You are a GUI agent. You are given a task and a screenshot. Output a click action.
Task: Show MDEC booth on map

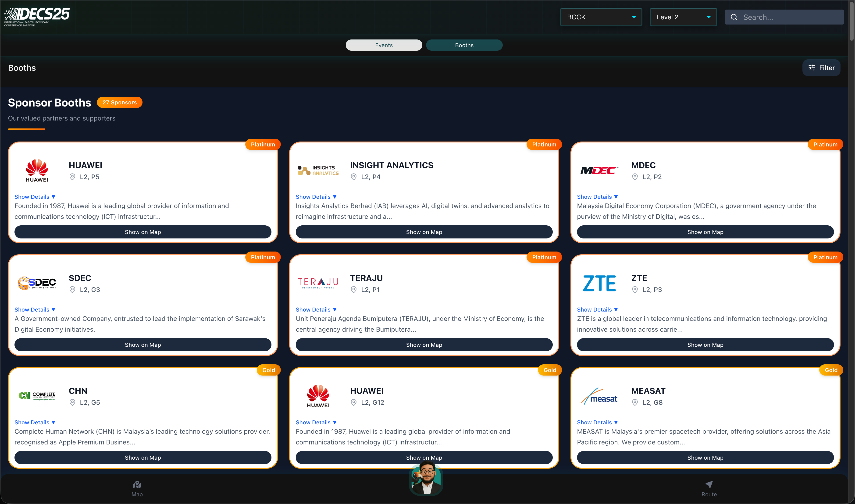click(x=705, y=232)
